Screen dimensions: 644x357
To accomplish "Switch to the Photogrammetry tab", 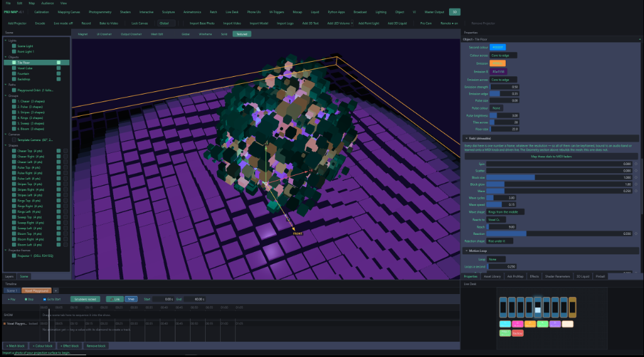I will pyautogui.click(x=100, y=12).
